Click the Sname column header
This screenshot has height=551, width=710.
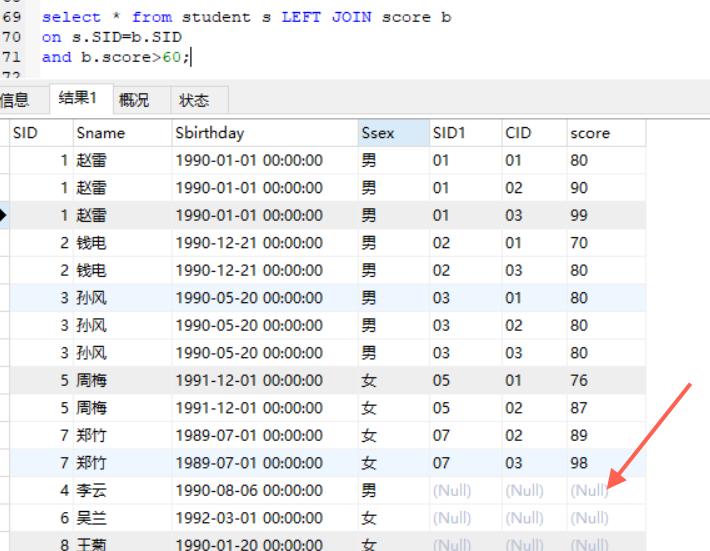coord(122,133)
